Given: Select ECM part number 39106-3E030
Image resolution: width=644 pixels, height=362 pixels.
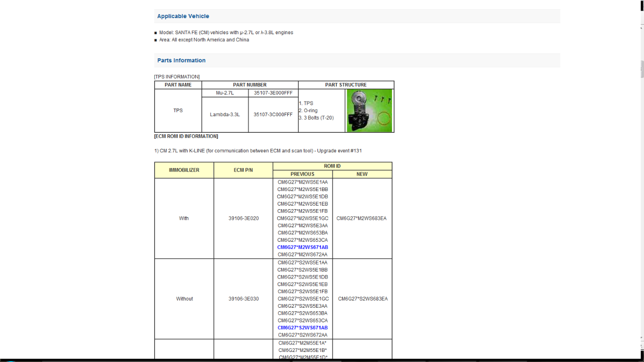Looking at the screenshot, I should click(244, 299).
